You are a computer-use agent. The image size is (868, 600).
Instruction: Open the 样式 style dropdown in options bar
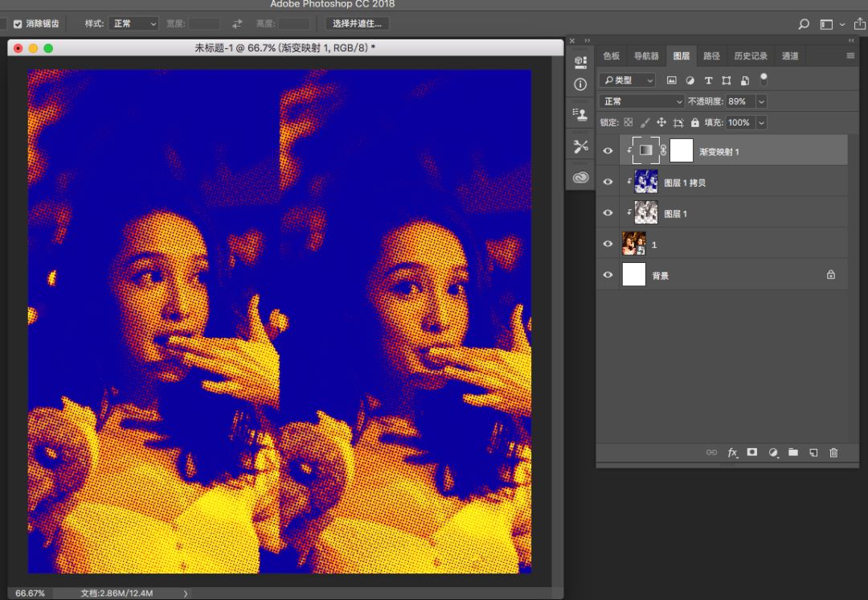[133, 24]
